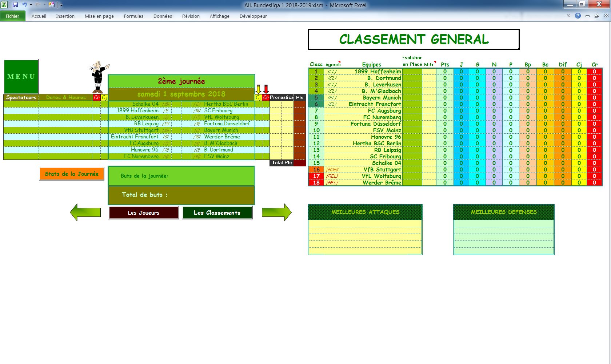This screenshot has height=364, width=611.
Task: Collapse the ribbon using the chevron
Action: click(x=568, y=16)
